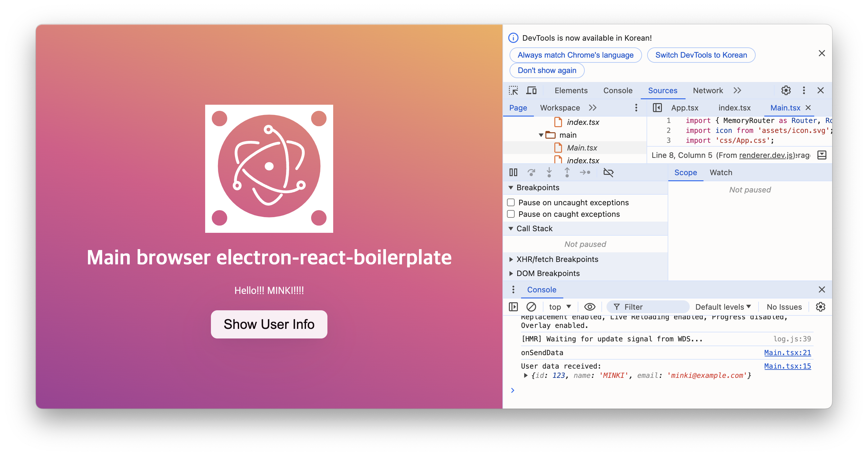Enable Pause on uncaught exceptions
The height and width of the screenshot is (456, 868).
pos(511,203)
